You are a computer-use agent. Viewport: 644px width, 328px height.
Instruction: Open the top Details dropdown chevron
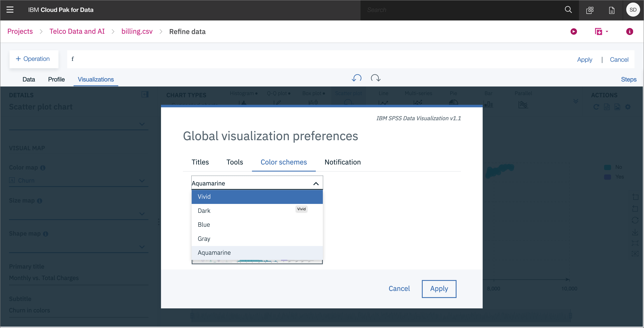click(142, 124)
